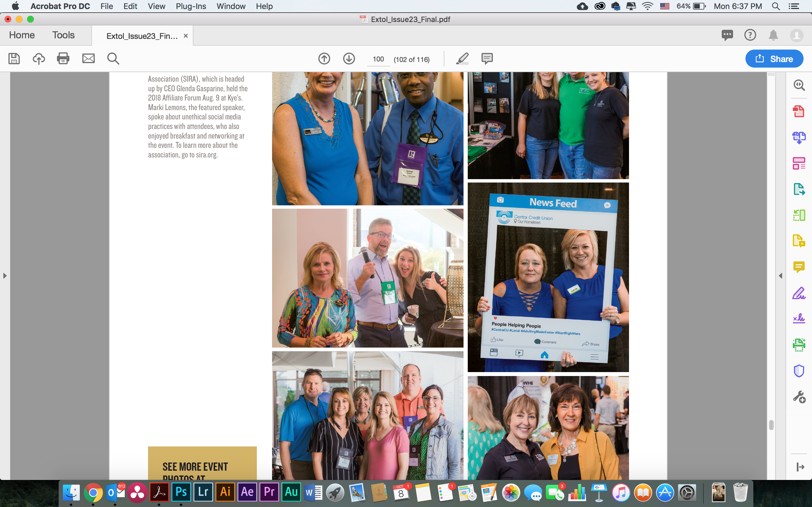Click the Save file icon
The image size is (812, 507).
point(14,59)
